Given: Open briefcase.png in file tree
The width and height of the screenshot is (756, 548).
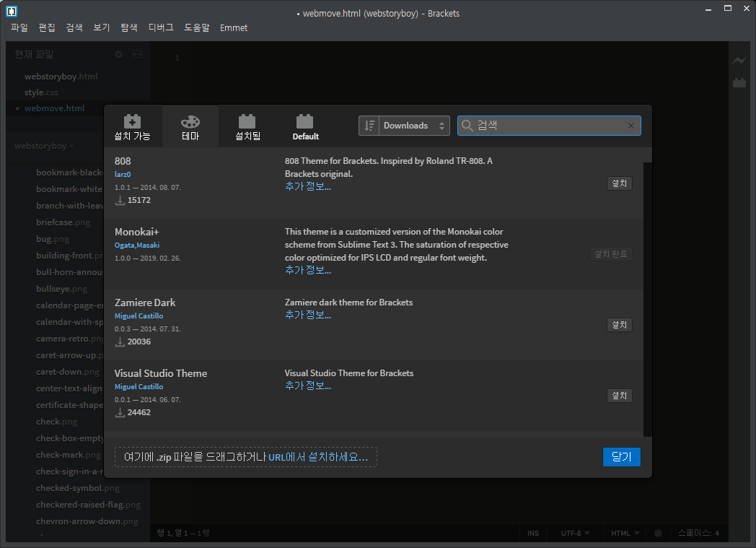Looking at the screenshot, I should (x=63, y=222).
